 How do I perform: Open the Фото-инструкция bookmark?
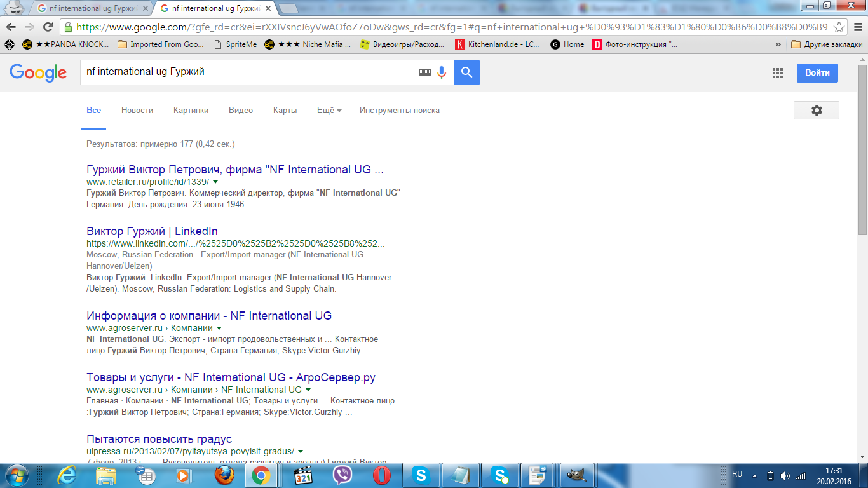635,44
